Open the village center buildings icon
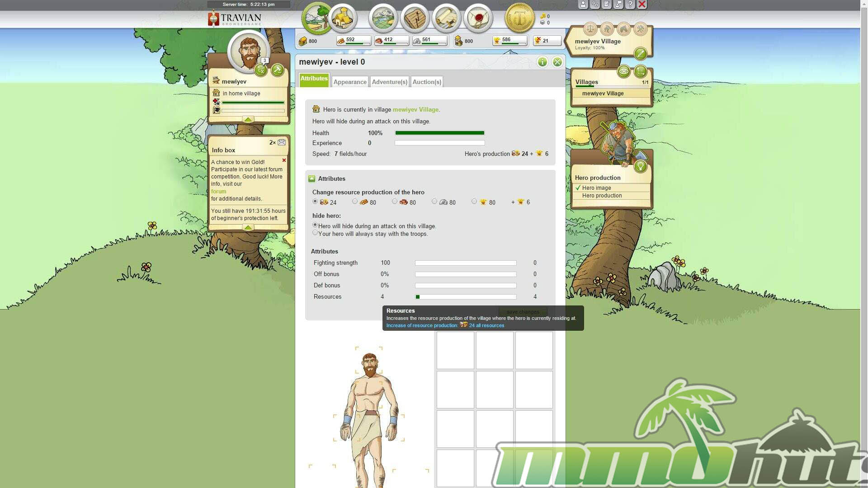Image resolution: width=868 pixels, height=488 pixels. tap(343, 18)
